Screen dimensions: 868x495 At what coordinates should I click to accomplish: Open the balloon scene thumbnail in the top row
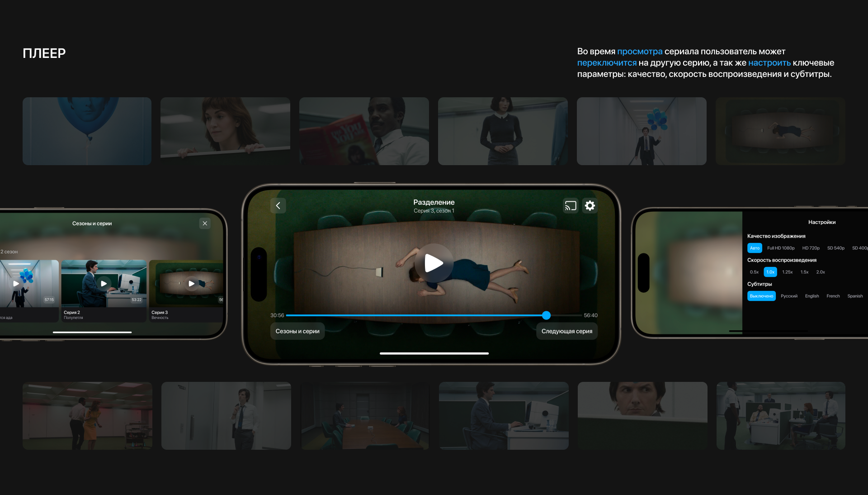point(87,131)
